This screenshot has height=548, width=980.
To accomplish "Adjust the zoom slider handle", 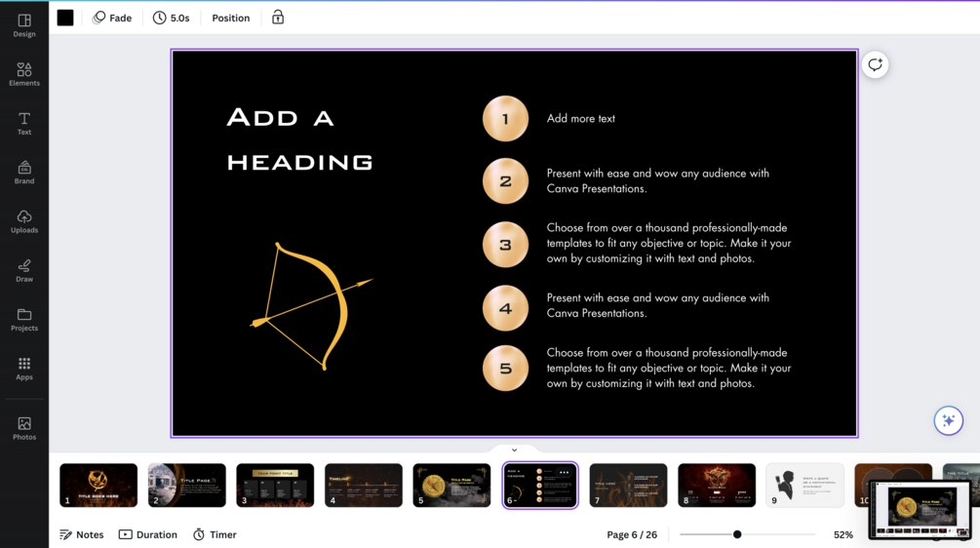I will tap(737, 534).
